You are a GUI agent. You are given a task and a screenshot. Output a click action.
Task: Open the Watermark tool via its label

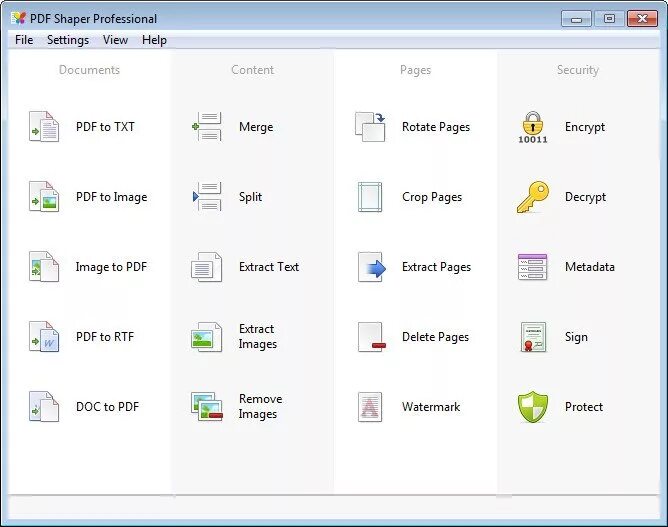[x=431, y=406]
